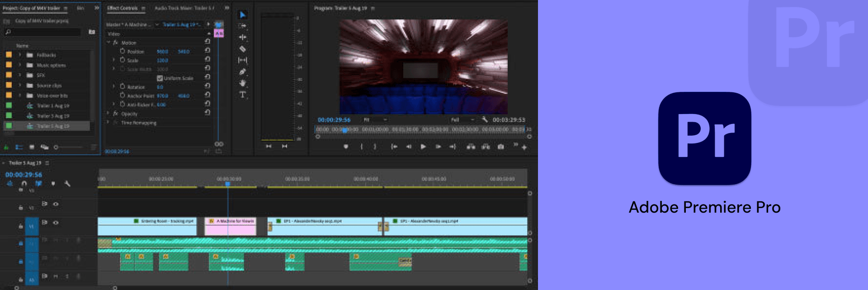
Task: Reset the Opacity effect in Effect Controls
Action: pyautogui.click(x=208, y=113)
